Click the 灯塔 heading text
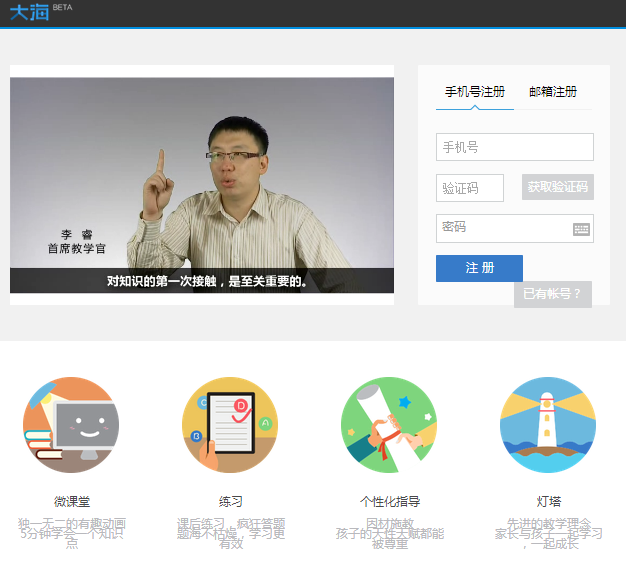The image size is (626, 577). [548, 501]
